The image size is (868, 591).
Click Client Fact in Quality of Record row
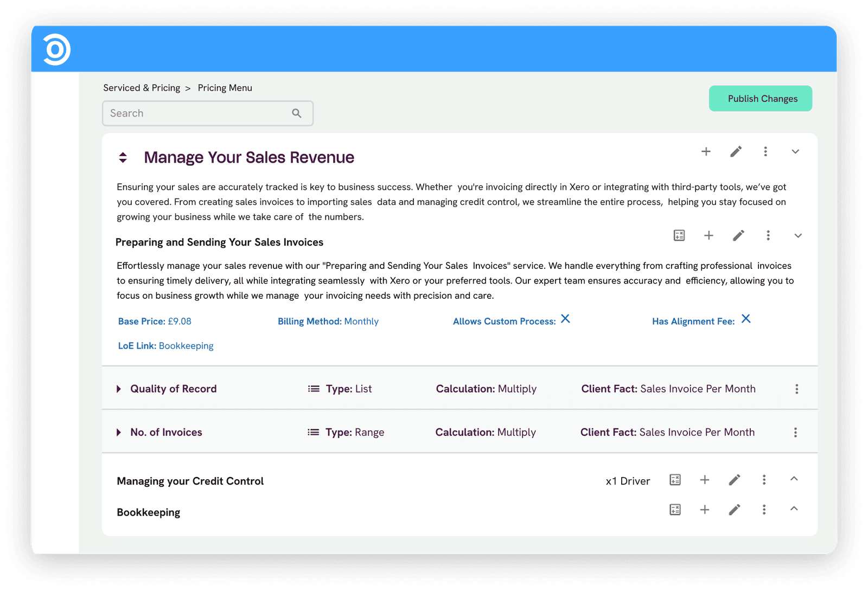pyautogui.click(x=668, y=389)
